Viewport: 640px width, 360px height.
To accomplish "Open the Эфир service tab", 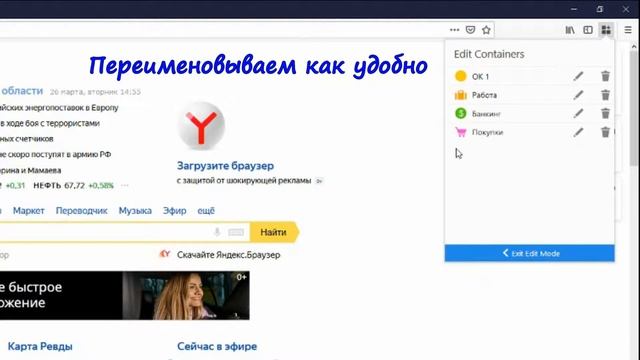I will point(174,211).
